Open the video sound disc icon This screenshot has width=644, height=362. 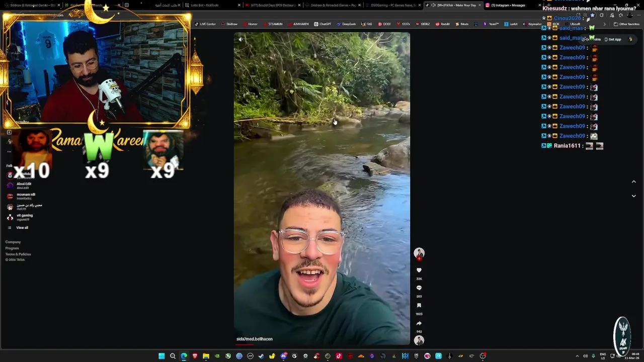(419, 340)
